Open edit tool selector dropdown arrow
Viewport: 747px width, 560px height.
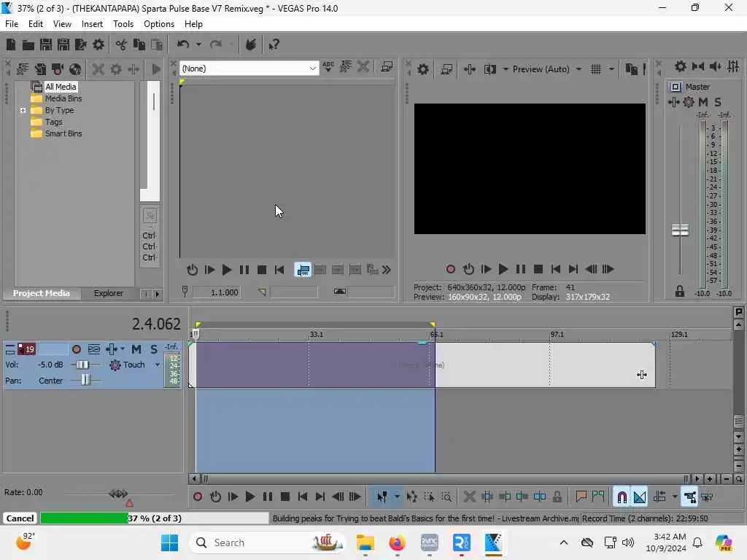pos(397,497)
